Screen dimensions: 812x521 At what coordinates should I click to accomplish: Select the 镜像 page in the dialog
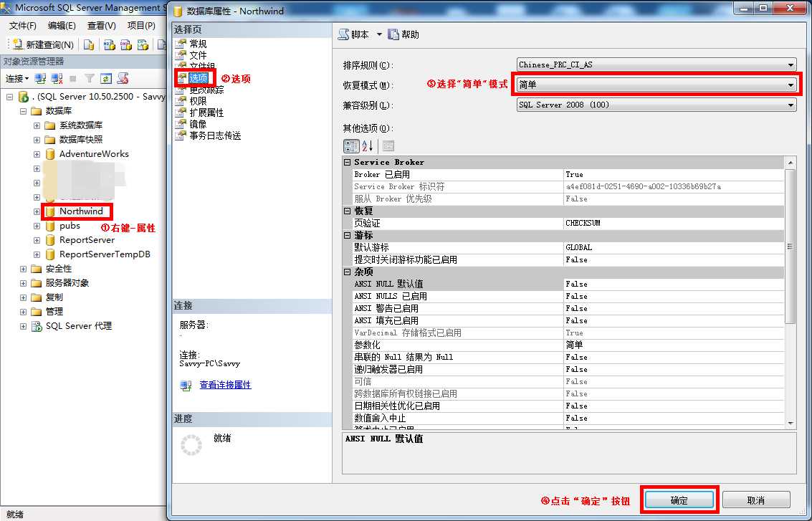point(198,124)
